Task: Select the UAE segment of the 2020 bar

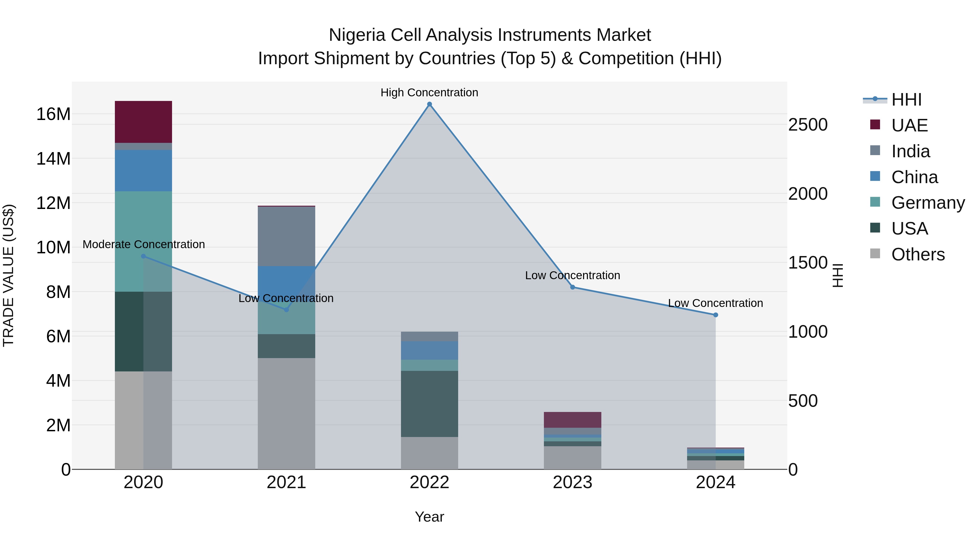Action: pos(143,122)
